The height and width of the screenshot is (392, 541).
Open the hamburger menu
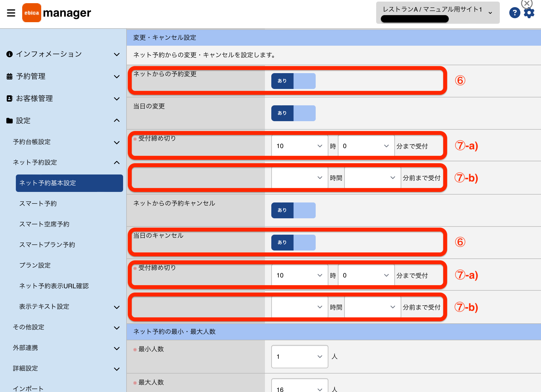(x=11, y=13)
